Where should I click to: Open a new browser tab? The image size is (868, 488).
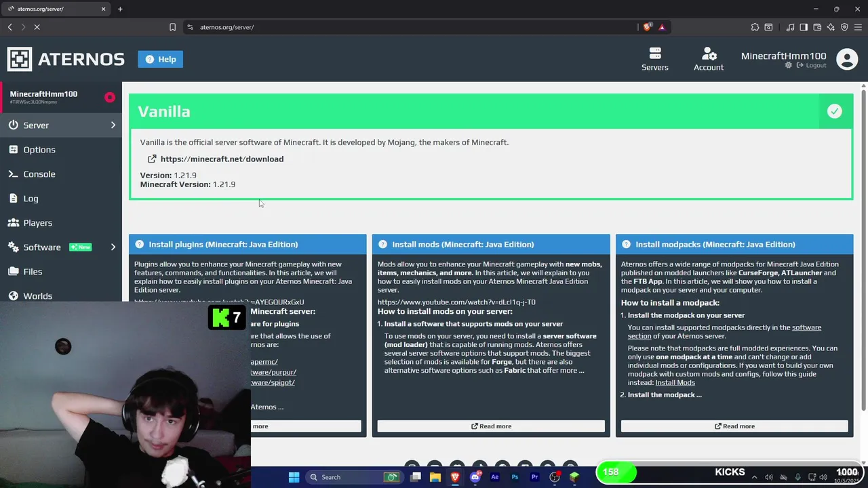click(x=120, y=9)
